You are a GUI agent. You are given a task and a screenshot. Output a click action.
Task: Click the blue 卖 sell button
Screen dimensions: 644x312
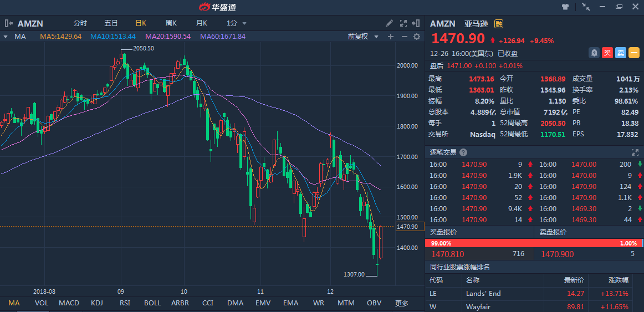(x=621, y=53)
